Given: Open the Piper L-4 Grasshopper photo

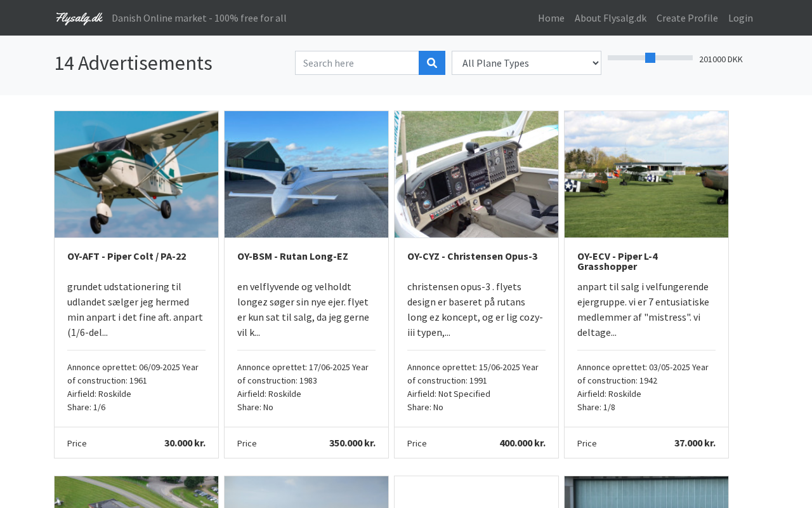Looking at the screenshot, I should click(646, 175).
